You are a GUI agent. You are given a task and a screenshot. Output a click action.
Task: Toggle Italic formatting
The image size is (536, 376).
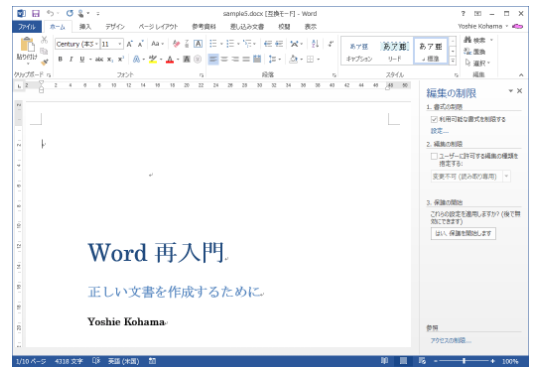71,59
